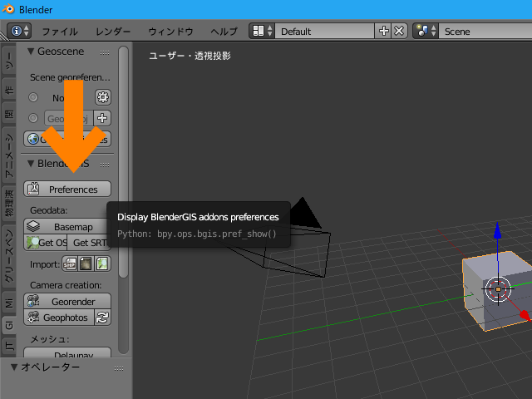Switch to the 作 sidebar tab

pos(9,89)
